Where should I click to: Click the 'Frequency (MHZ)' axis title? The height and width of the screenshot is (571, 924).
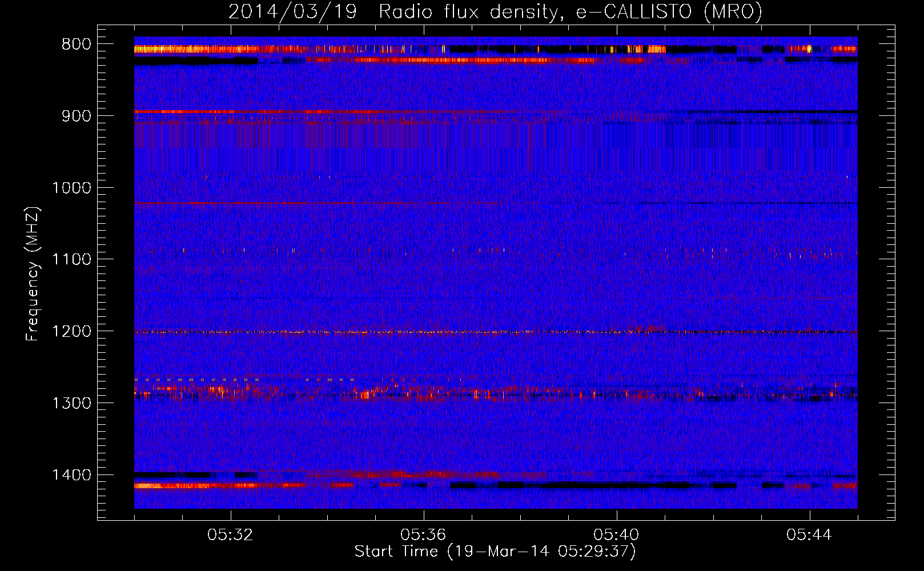click(x=33, y=274)
